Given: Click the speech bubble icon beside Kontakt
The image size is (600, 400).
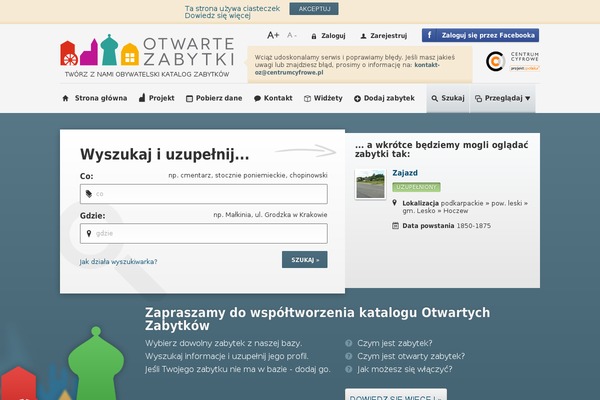Looking at the screenshot, I should 257,98.
